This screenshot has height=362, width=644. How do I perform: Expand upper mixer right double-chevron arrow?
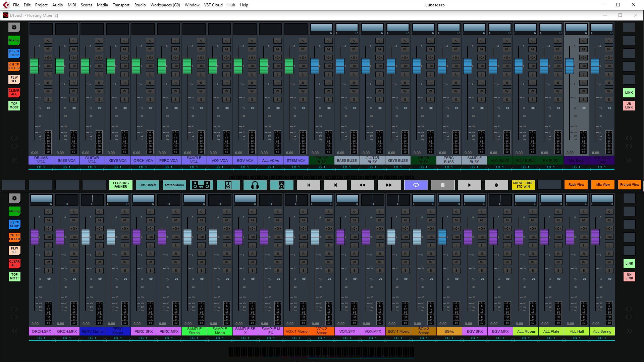coord(629,160)
